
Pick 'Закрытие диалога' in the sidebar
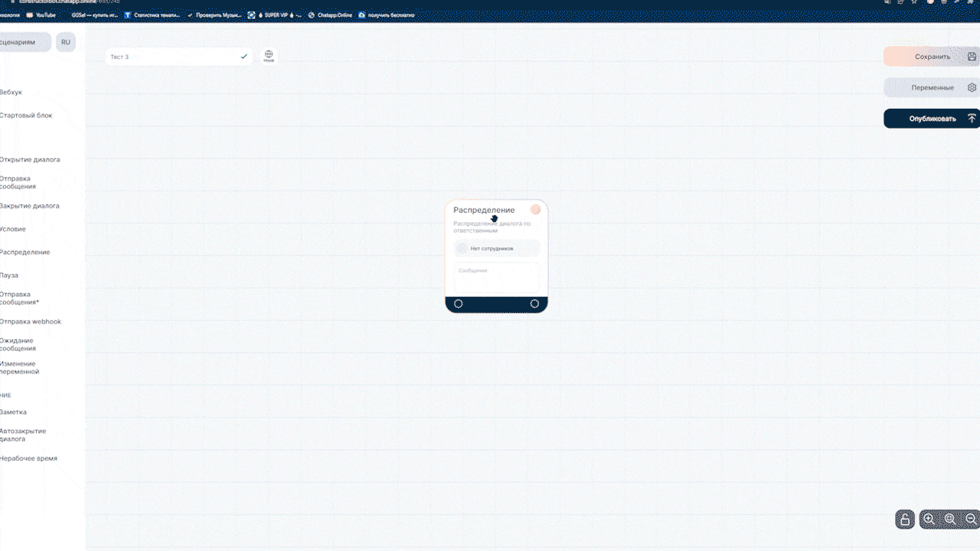pyautogui.click(x=30, y=206)
